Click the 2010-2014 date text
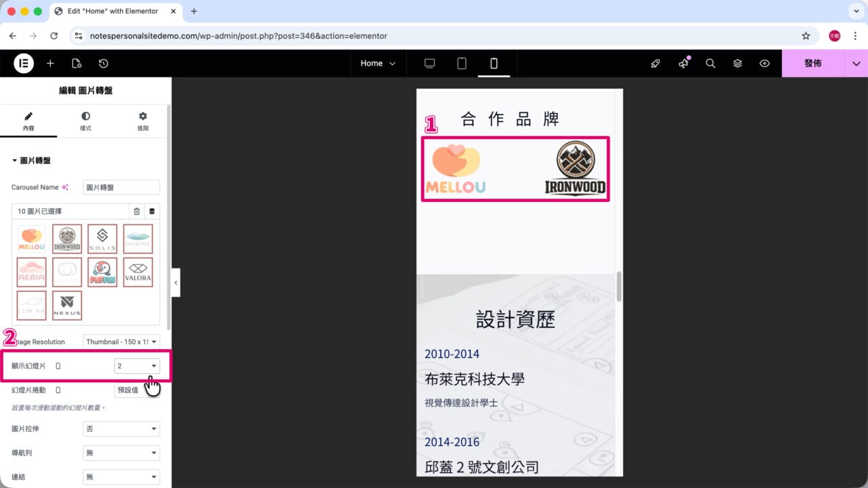 (452, 354)
